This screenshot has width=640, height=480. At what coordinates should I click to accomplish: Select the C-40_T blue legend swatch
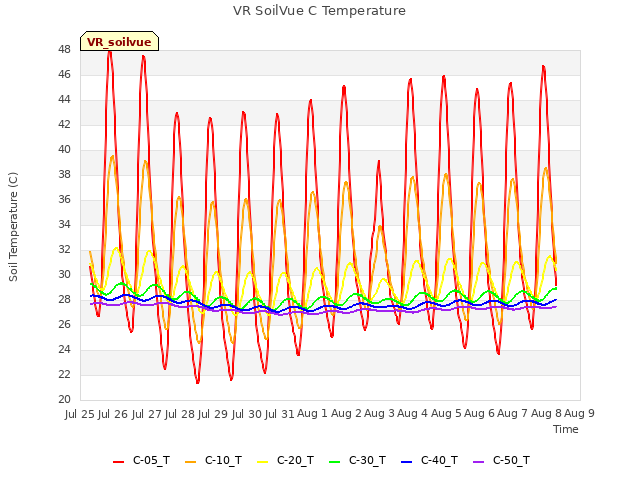click(407, 462)
